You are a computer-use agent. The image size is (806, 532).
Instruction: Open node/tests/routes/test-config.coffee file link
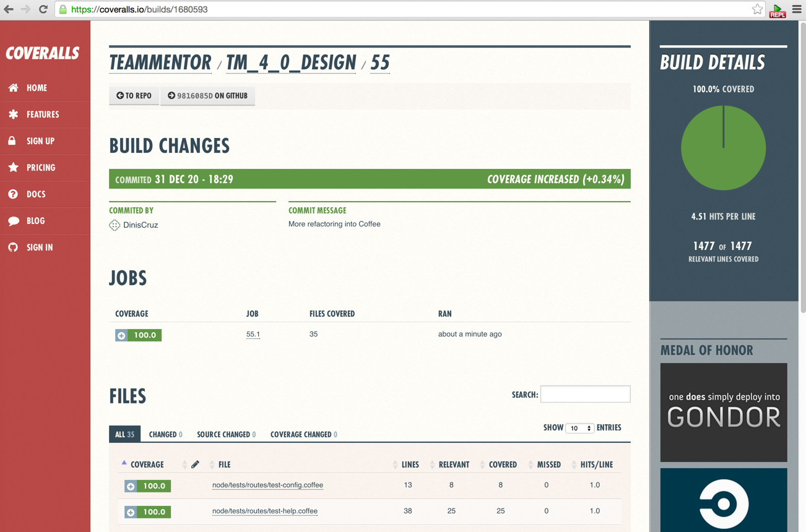pyautogui.click(x=267, y=485)
